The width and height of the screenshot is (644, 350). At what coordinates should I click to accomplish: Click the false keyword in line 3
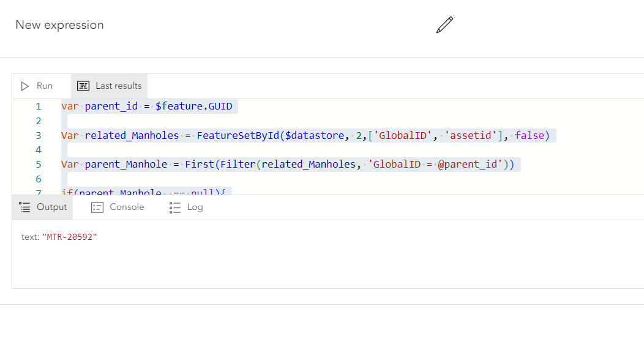pos(530,135)
